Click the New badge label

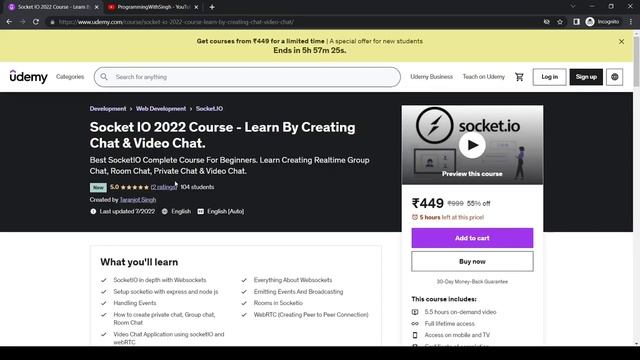98,187
